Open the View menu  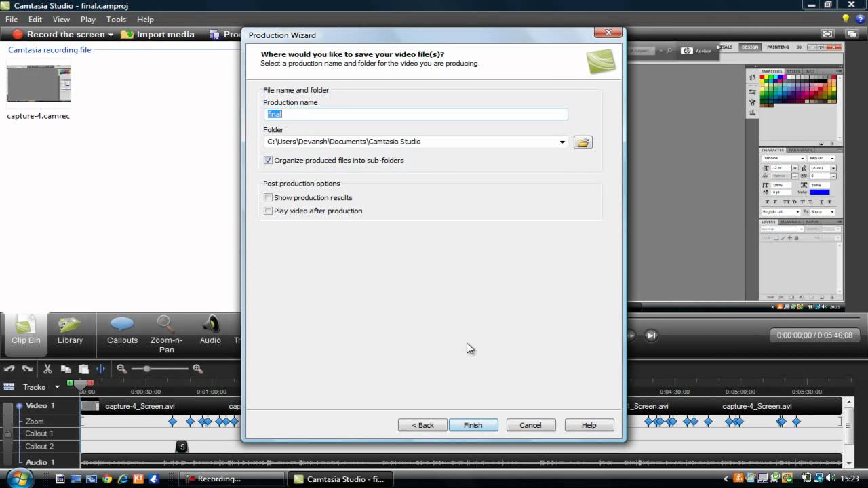point(61,20)
